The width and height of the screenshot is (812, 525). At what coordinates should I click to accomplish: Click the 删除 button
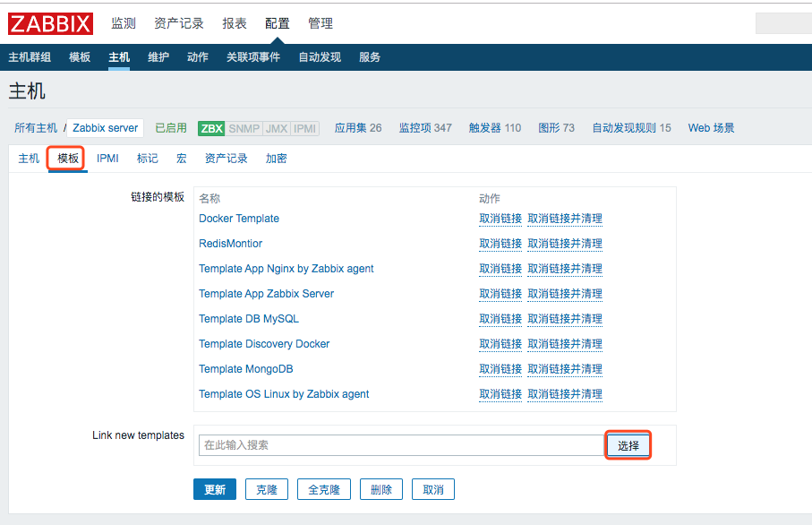click(x=381, y=490)
